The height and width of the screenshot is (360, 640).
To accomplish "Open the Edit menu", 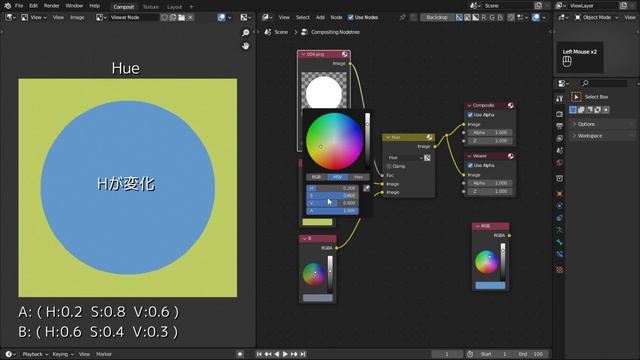I will click(x=33, y=6).
